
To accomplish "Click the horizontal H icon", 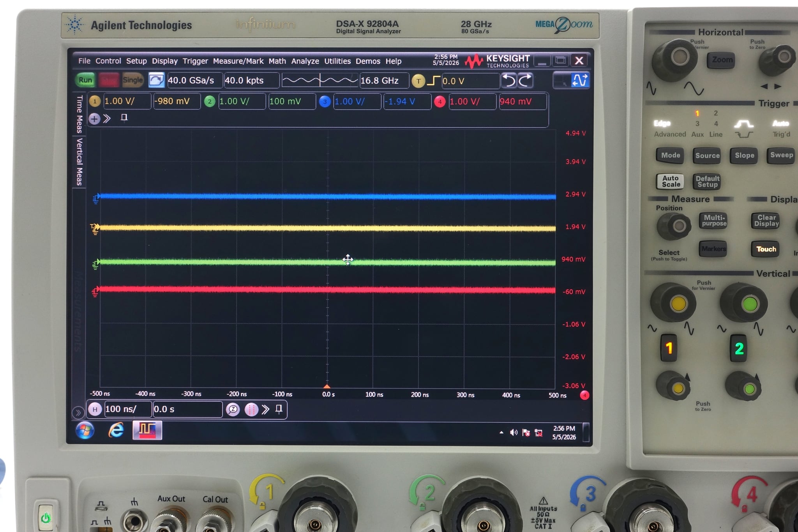I will click(x=95, y=409).
